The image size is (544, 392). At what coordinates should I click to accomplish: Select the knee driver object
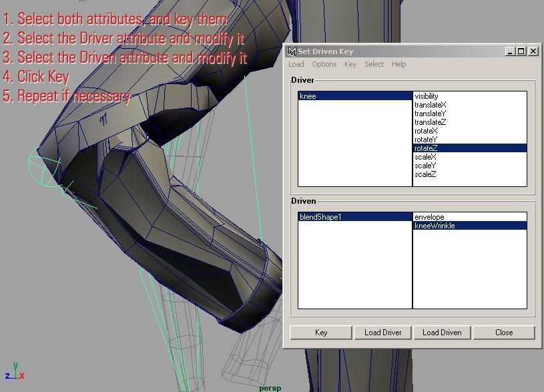pyautogui.click(x=355, y=96)
